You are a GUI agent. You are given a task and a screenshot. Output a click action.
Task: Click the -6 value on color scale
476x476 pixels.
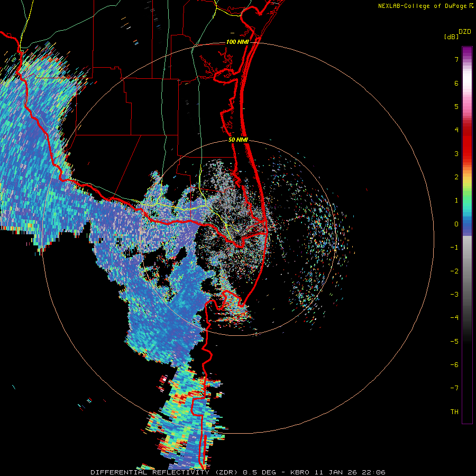point(454,365)
